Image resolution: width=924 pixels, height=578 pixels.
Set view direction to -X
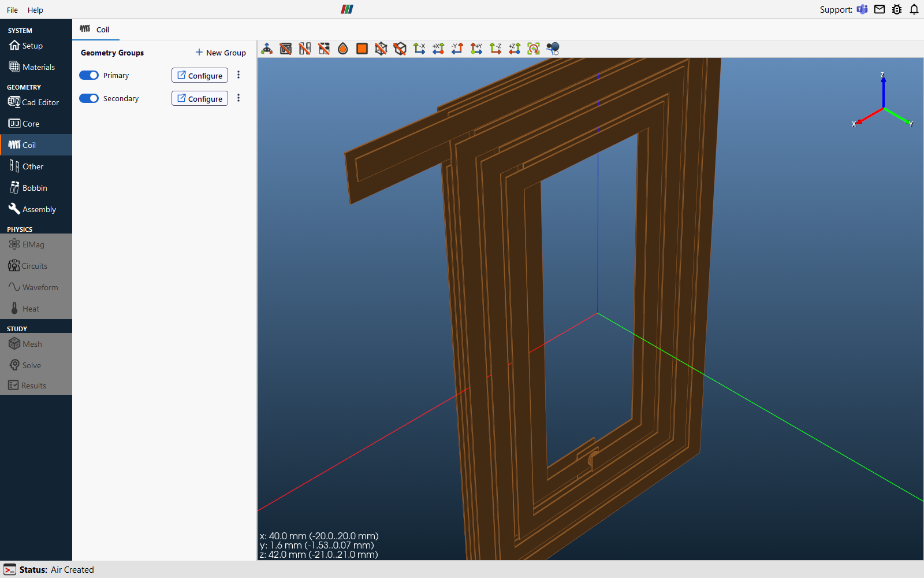point(419,49)
